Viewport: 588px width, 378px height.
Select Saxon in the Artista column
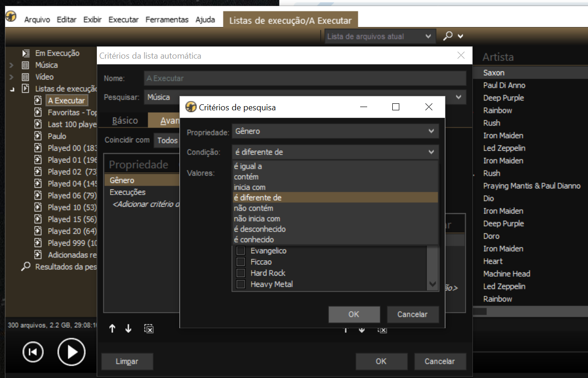[x=494, y=73]
